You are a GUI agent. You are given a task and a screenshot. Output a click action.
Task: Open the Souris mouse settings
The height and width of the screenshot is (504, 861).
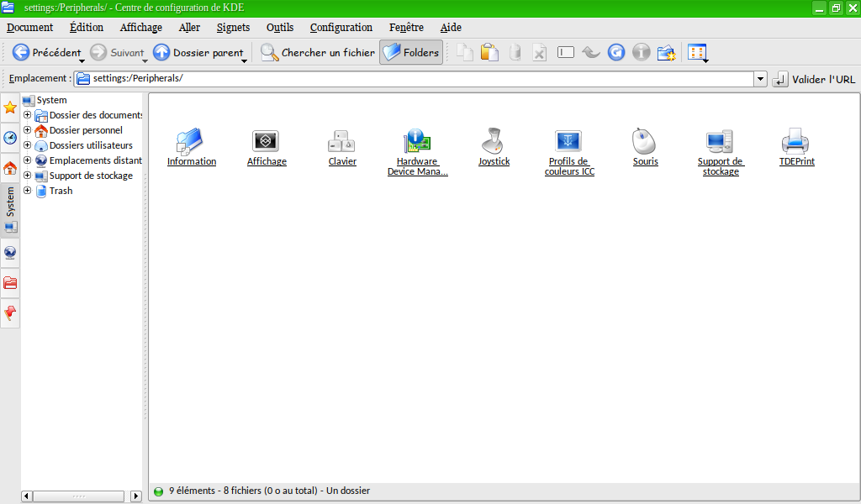point(645,141)
